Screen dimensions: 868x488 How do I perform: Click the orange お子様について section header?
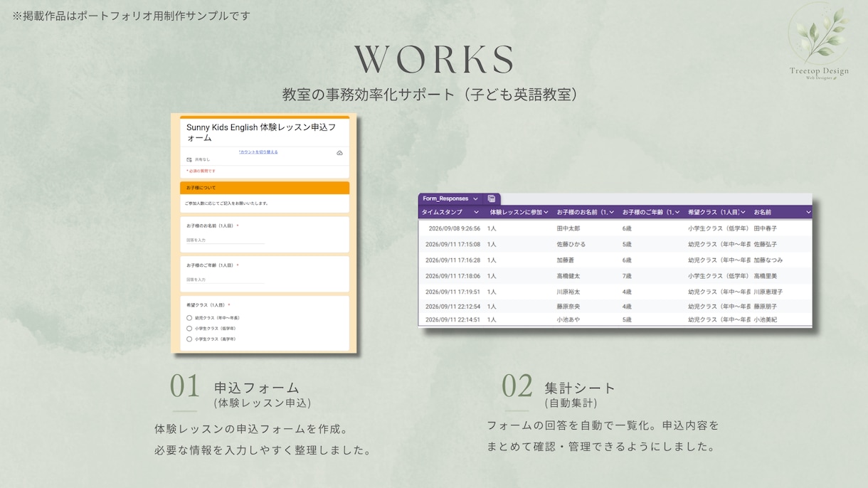[265, 188]
